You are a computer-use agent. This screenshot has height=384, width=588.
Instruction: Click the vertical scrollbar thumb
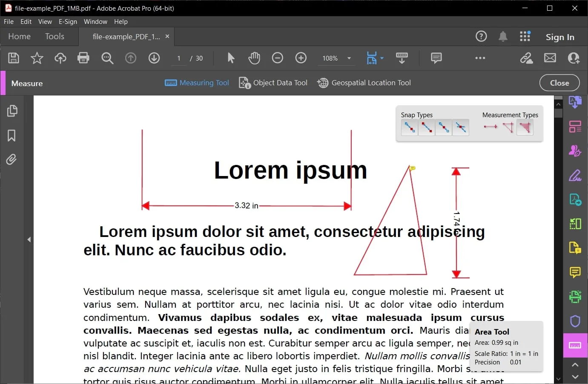point(559,113)
